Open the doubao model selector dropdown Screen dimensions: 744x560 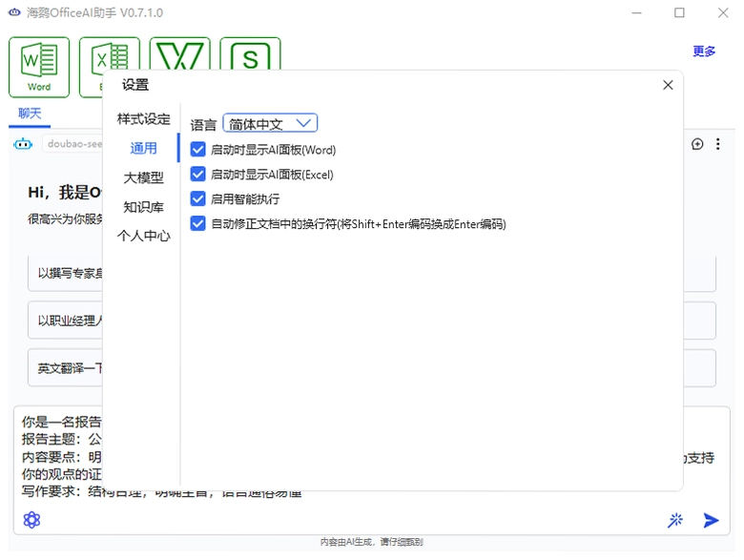point(72,144)
